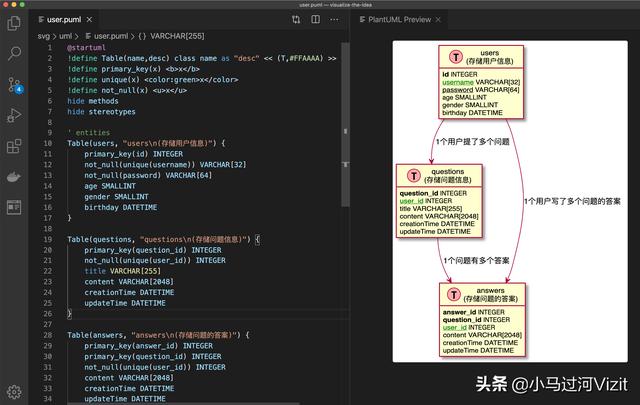Image resolution: width=640 pixels, height=405 pixels.
Task: Click green 'user_id' in answers diagram
Action: 455,327
